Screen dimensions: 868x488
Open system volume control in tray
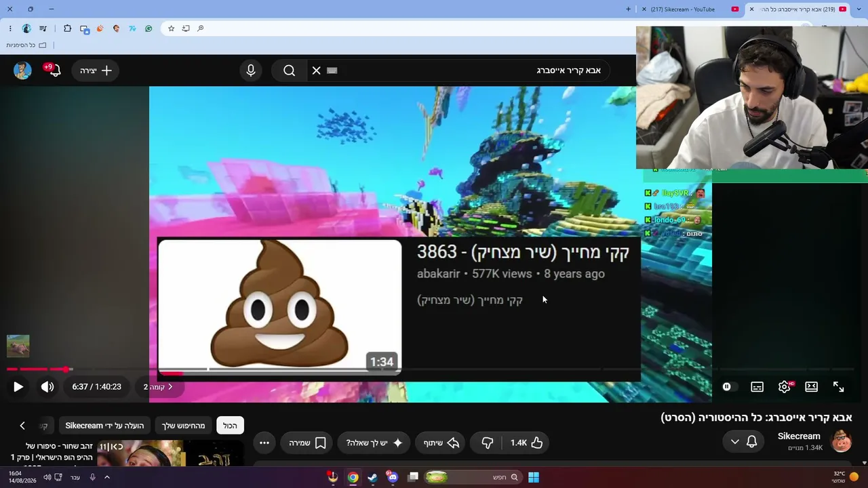tap(47, 477)
